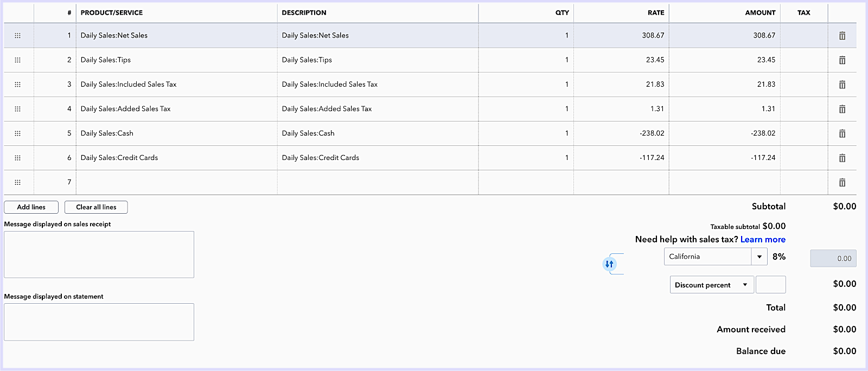The image size is (868, 371).
Task: Delete line 1 Net Sales with trash icon
Action: pyautogui.click(x=842, y=36)
